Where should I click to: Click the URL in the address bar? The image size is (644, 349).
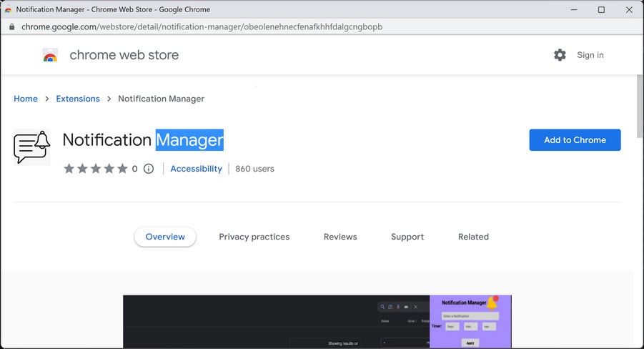pos(202,26)
